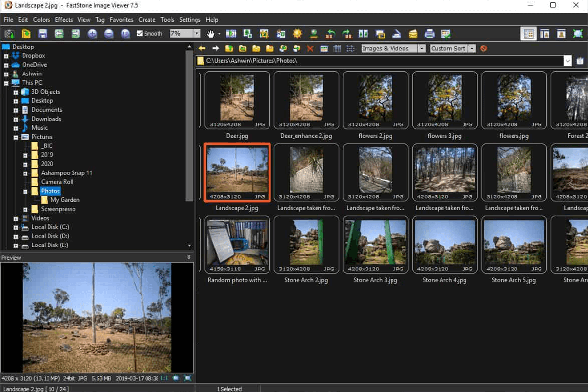Screen dimensions: 588x392
Task: Rotate the selected image counterclockwise
Action: click(x=331, y=33)
